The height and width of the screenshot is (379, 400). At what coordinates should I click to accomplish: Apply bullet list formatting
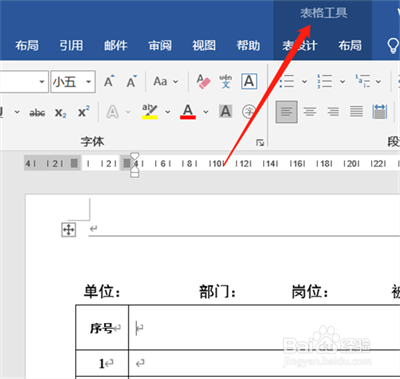point(287,81)
